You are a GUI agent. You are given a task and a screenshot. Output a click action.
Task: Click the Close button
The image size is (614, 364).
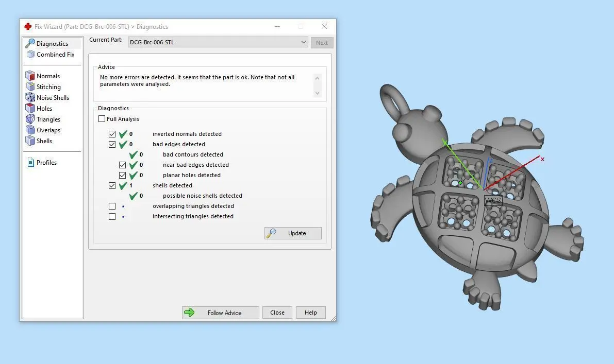pyautogui.click(x=277, y=313)
